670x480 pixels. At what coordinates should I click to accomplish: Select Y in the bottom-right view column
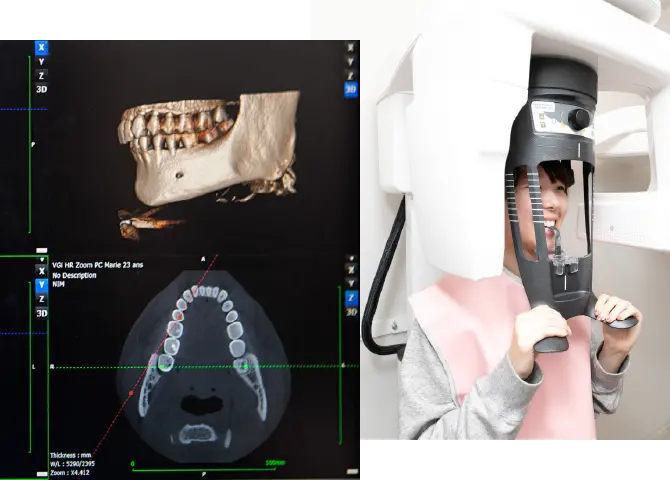coord(350,283)
